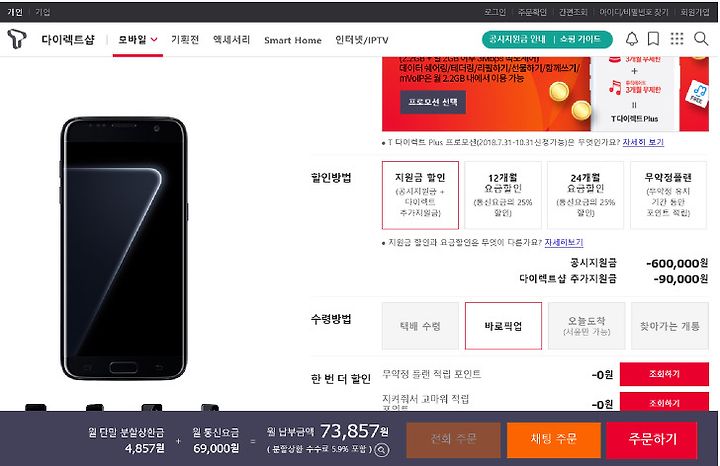720x466 pixels.
Task: Click the magnifier next to installment fee note
Action: point(382,450)
